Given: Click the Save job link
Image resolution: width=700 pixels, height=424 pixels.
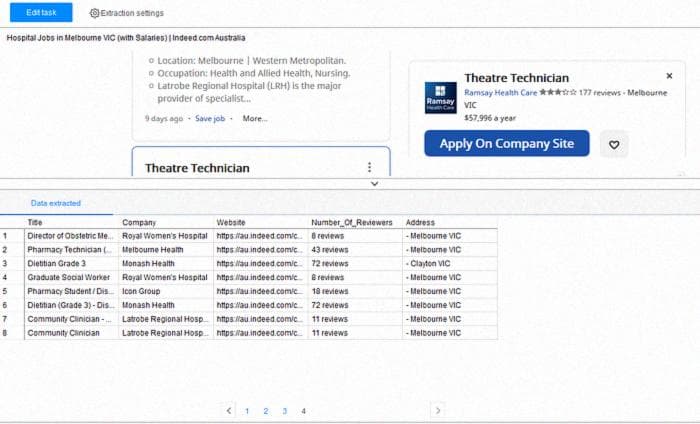Looking at the screenshot, I should point(210,119).
